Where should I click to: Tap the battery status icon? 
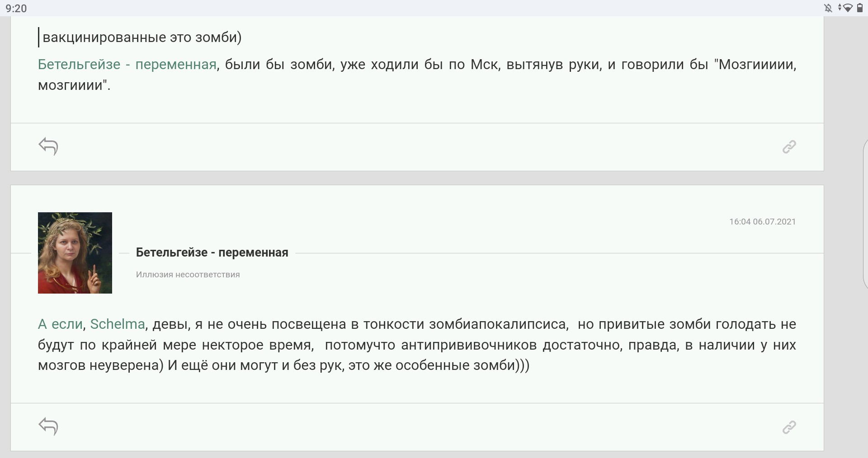click(859, 8)
